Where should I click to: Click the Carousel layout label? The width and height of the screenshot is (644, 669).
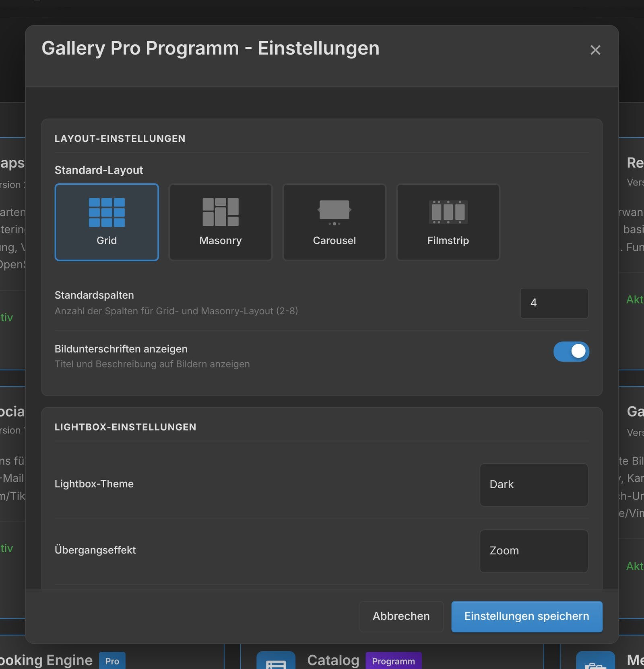coord(334,240)
